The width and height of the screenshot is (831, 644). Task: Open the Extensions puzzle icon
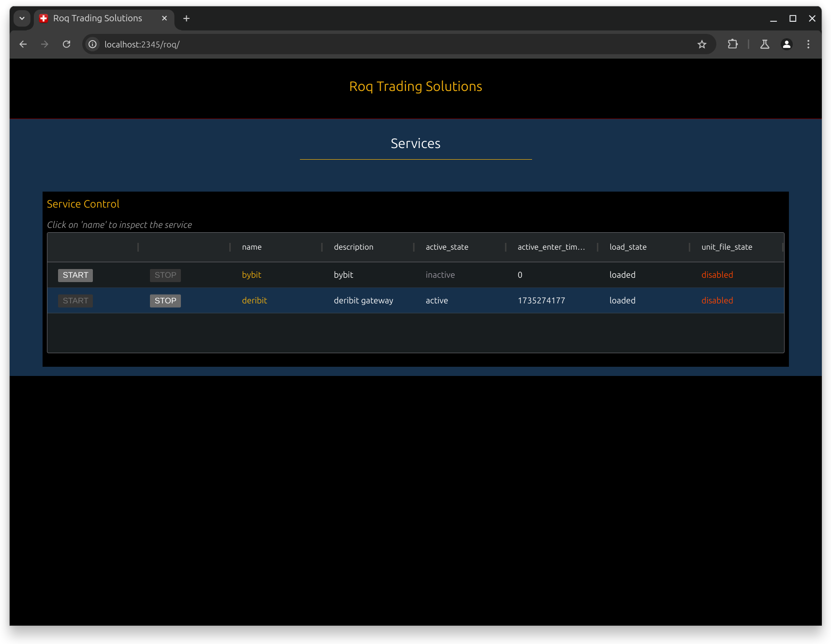733,45
